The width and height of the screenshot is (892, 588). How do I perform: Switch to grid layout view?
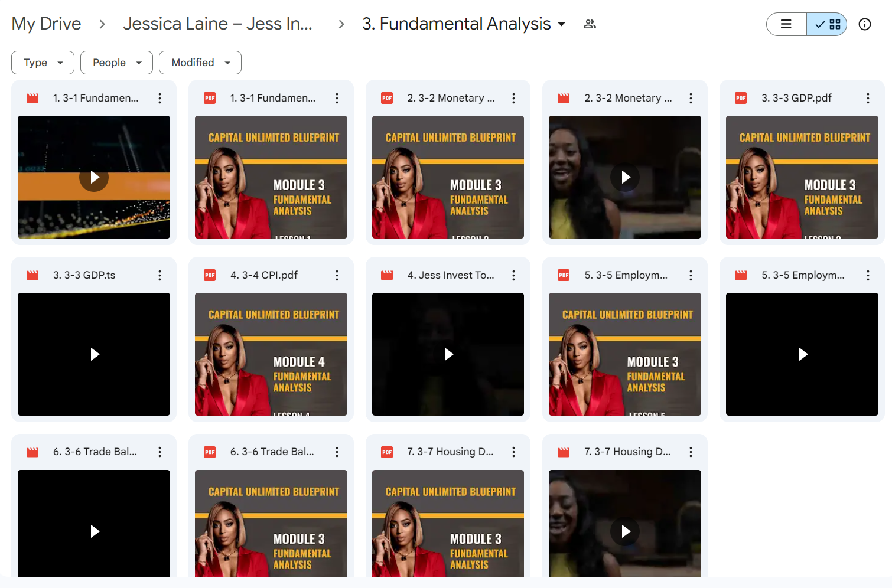click(x=827, y=24)
